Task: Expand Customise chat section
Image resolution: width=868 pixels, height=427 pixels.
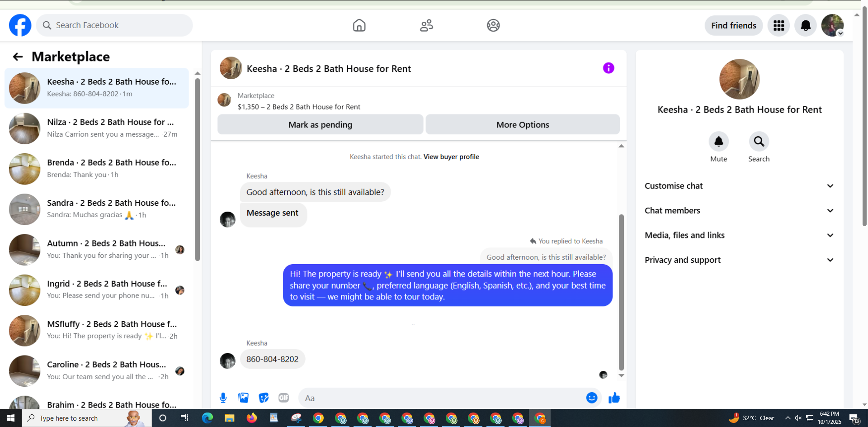Action: 739,186
